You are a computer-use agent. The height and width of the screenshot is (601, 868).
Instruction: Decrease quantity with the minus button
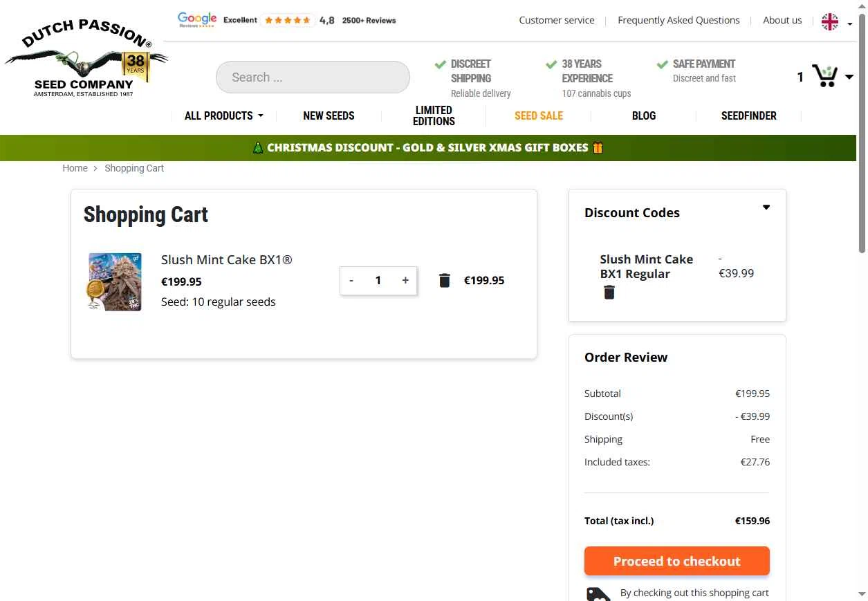(x=351, y=280)
